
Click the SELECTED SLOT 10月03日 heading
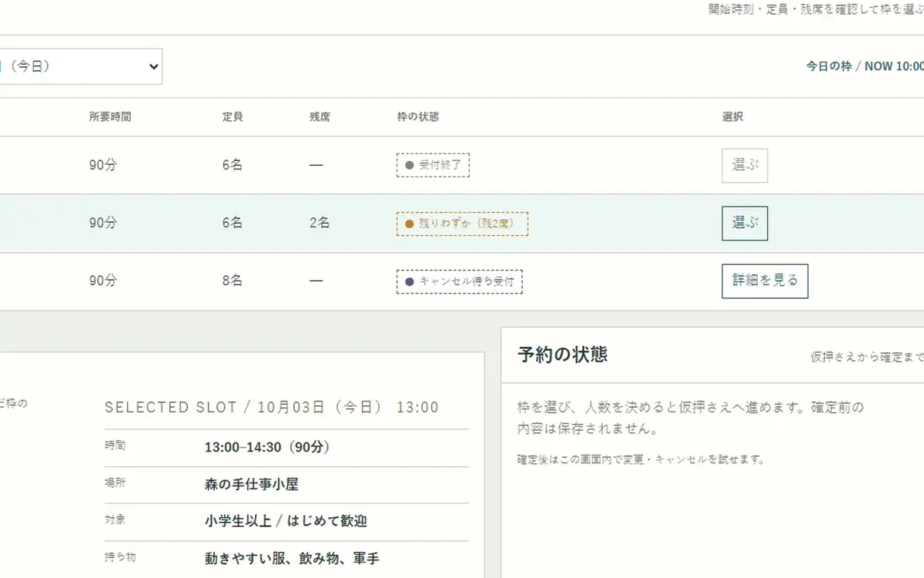[272, 408]
